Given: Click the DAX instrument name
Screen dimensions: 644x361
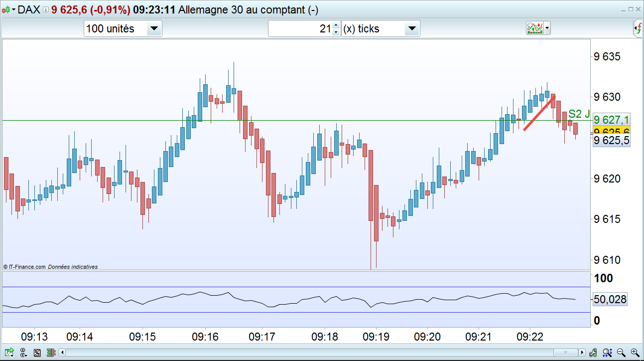Looking at the screenshot, I should pyautogui.click(x=29, y=10).
